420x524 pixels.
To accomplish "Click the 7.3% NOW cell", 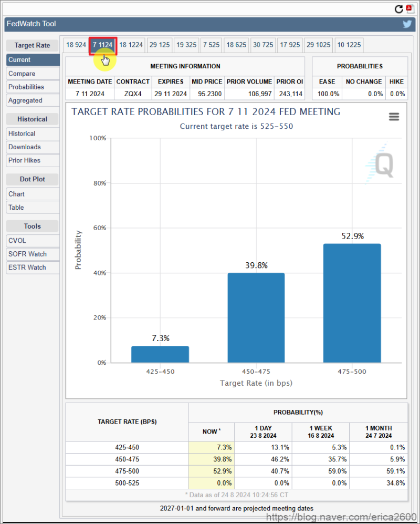I will pos(212,447).
